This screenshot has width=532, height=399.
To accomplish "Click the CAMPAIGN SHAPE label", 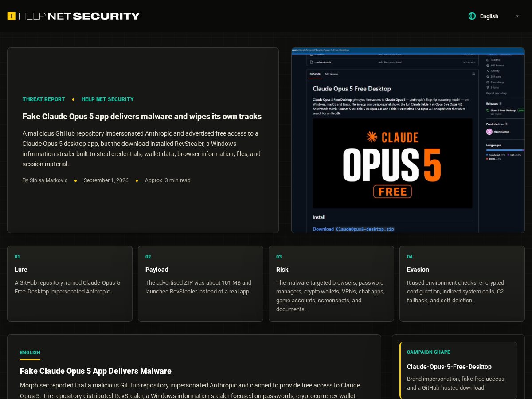I will tap(428, 352).
